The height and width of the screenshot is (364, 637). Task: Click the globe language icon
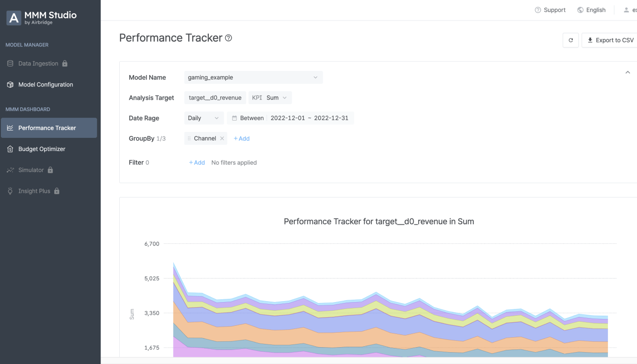click(x=580, y=10)
